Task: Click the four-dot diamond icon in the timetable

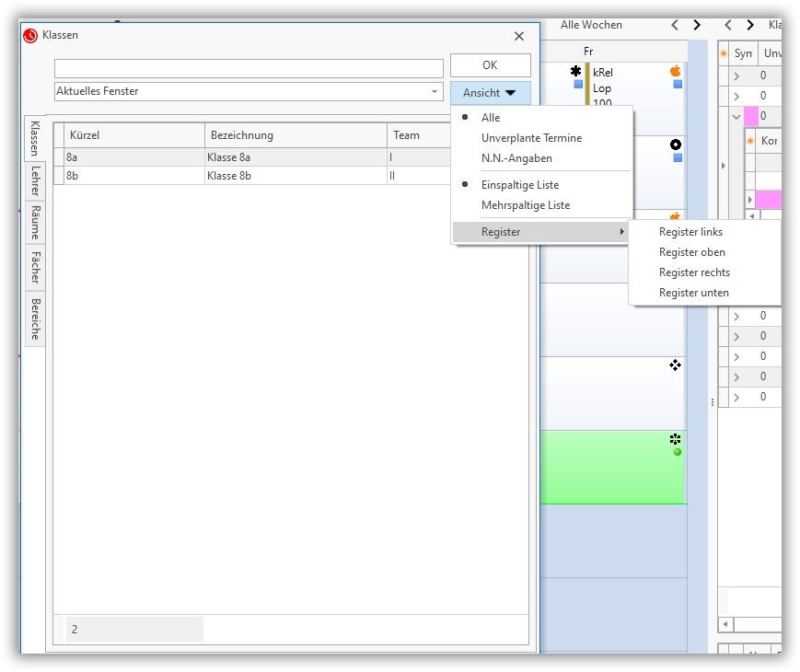Action: (676, 365)
